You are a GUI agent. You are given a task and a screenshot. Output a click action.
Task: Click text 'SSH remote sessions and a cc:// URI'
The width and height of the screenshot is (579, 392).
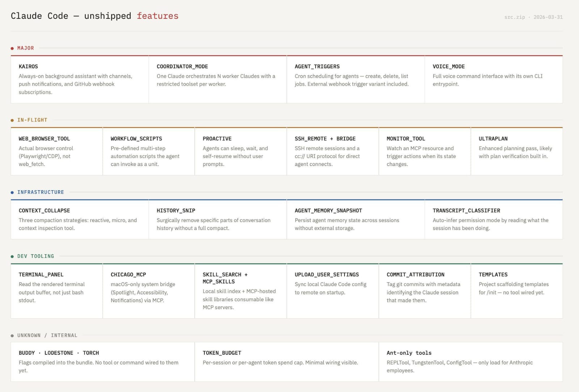point(327,152)
